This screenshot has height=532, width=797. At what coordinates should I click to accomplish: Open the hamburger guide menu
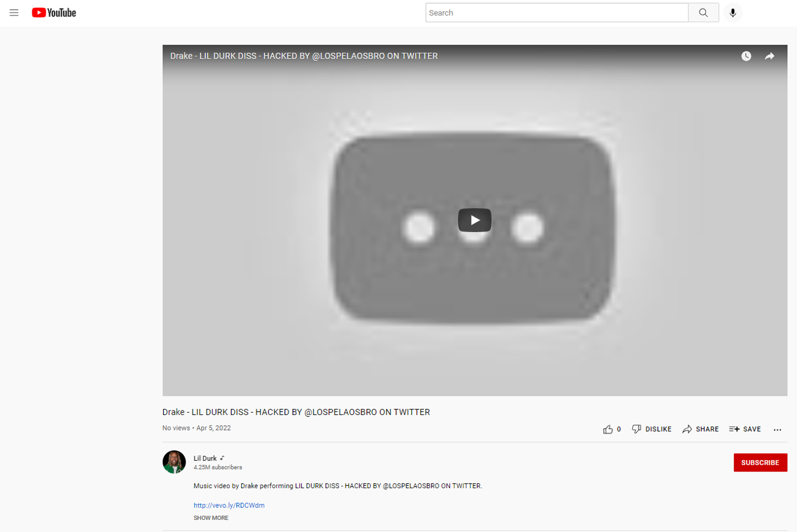14,13
